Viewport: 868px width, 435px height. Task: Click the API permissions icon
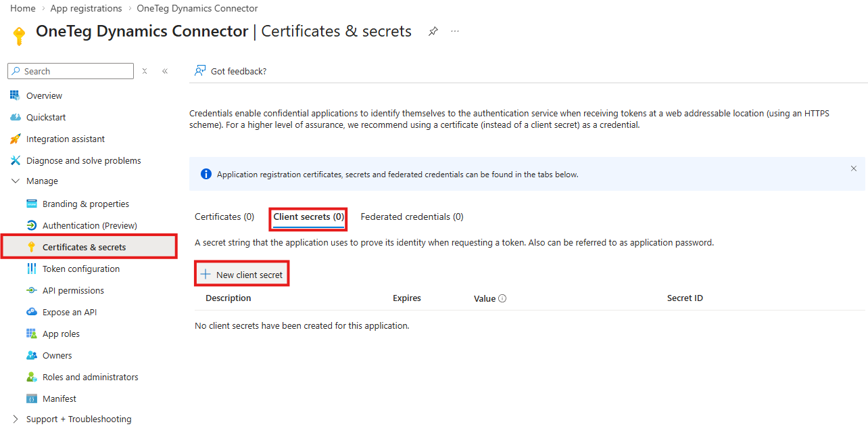31,290
